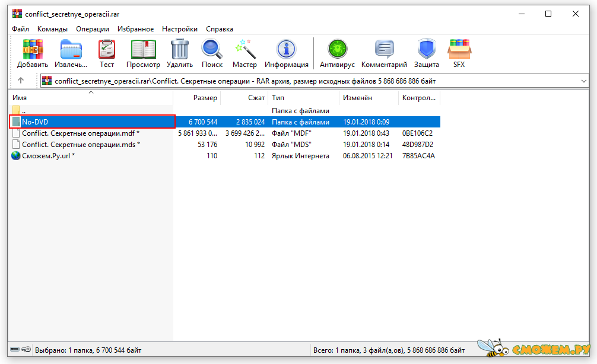Image resolution: width=597 pixels, height=364 pixels.
Task: Click the WinRAR title bar app icon
Action: click(x=17, y=14)
